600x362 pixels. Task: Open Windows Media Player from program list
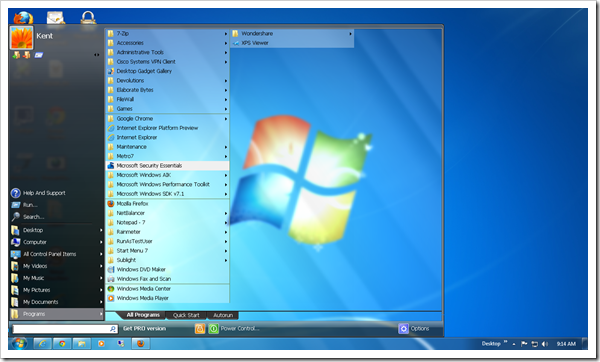pos(167,298)
